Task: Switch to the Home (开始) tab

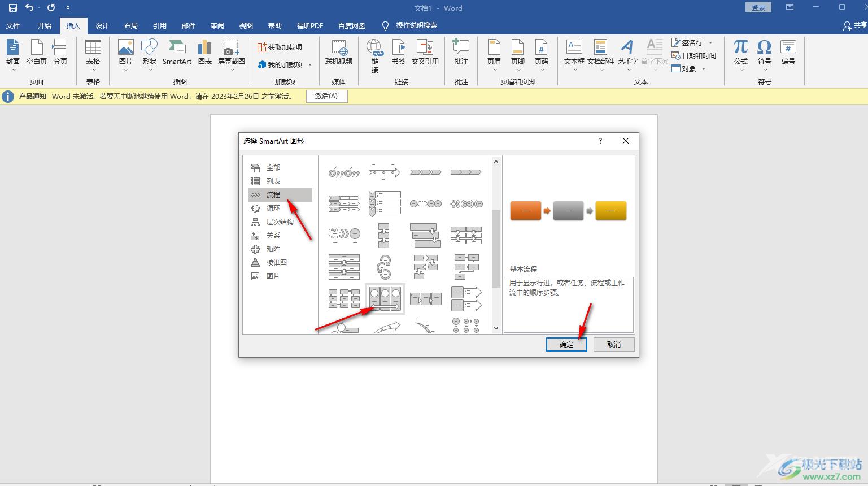Action: tap(45, 25)
